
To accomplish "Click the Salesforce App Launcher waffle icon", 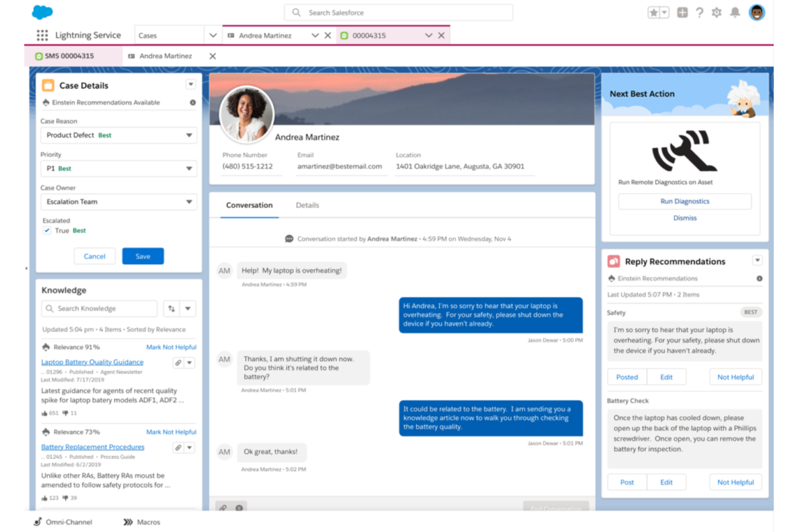I will [x=42, y=34].
